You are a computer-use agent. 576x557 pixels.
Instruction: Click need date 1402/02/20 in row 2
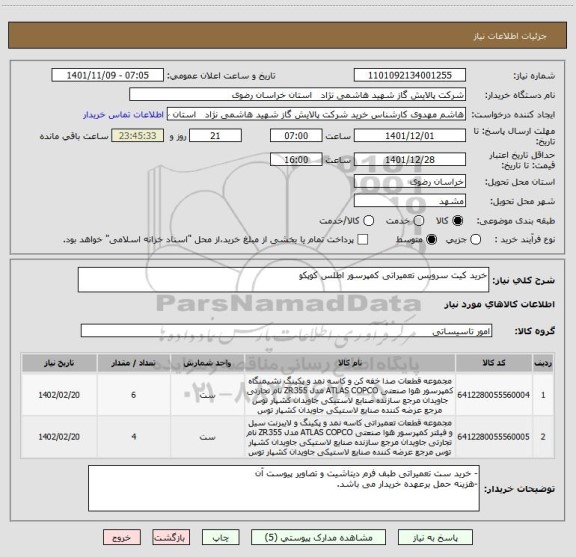click(59, 437)
